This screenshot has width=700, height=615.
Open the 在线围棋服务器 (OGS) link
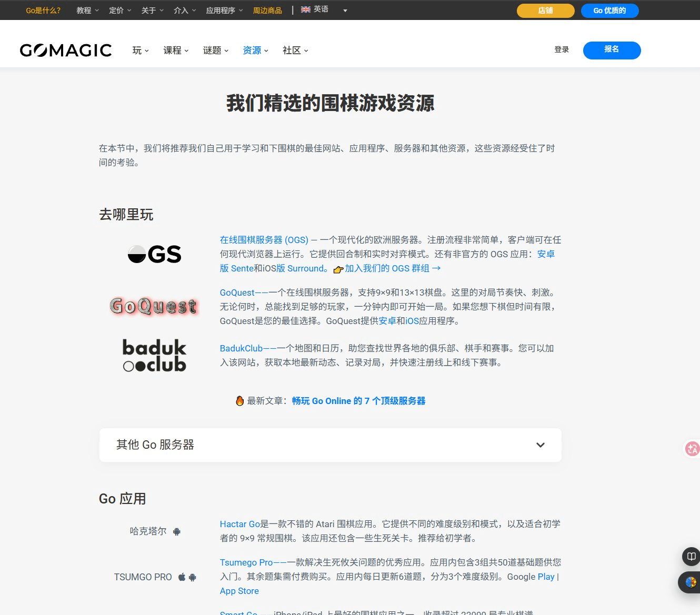point(264,240)
